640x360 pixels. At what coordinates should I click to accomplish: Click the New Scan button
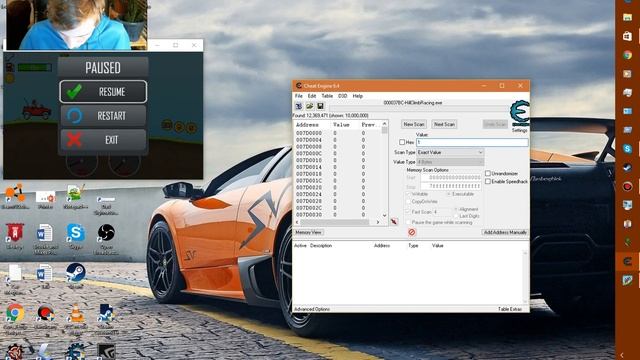[x=414, y=124]
